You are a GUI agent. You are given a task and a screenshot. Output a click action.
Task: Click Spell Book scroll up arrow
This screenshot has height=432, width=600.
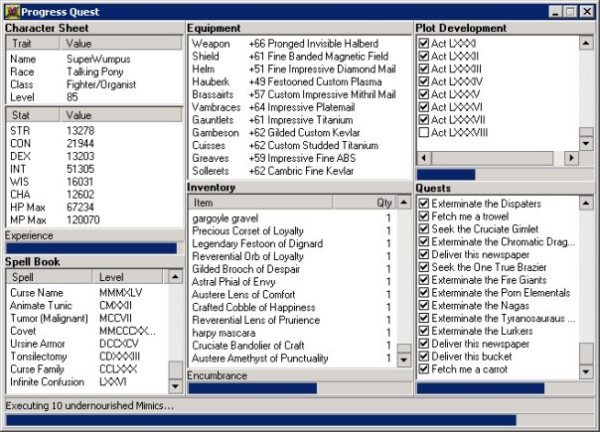pos(175,277)
